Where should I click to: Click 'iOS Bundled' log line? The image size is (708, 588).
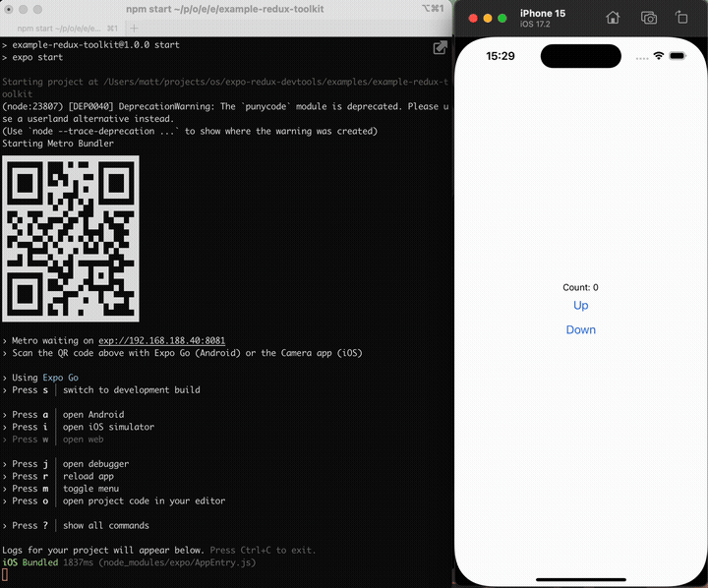(129, 562)
